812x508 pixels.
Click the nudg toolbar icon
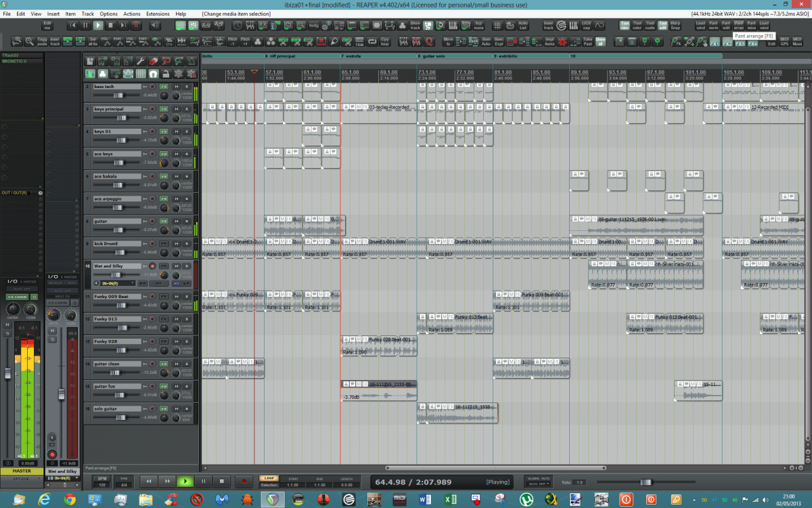tap(313, 25)
